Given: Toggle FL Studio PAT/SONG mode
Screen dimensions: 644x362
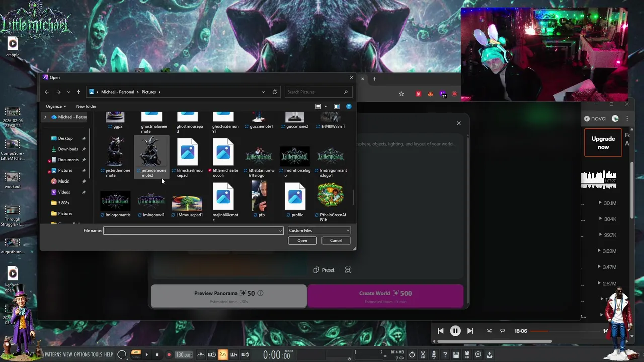Looking at the screenshot, I should pos(136,354).
